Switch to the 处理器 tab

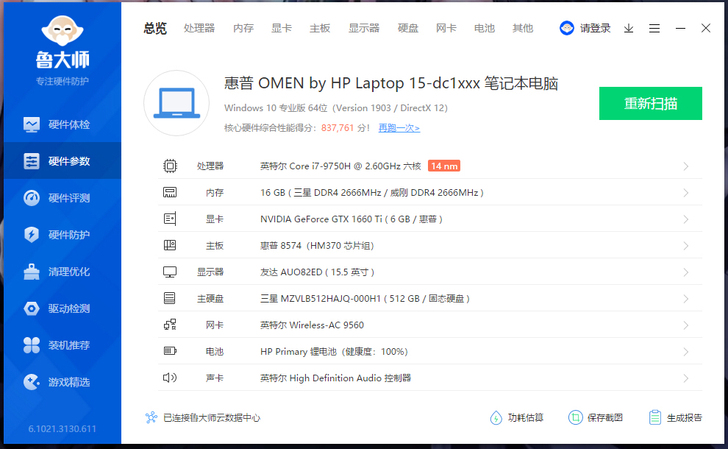click(199, 28)
